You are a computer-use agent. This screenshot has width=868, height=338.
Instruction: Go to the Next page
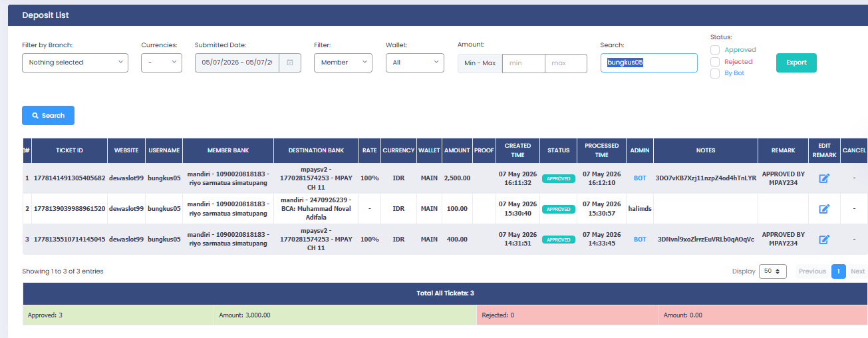(x=858, y=271)
